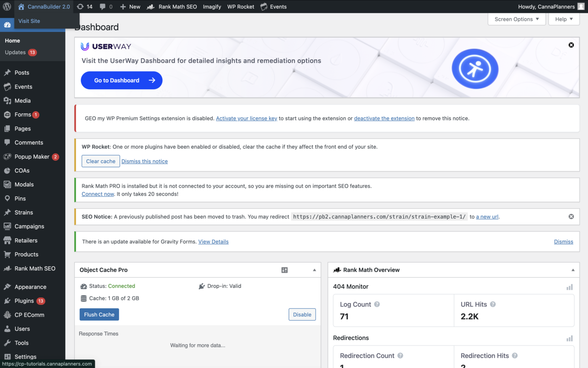Open Object Cache Pro settings icon
This screenshot has width=588, height=368.
point(284,270)
